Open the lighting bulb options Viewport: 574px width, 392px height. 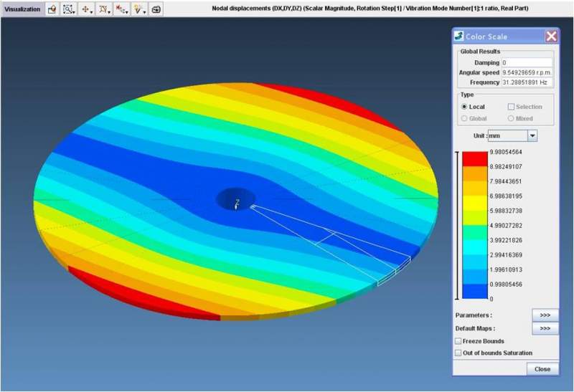coord(137,9)
